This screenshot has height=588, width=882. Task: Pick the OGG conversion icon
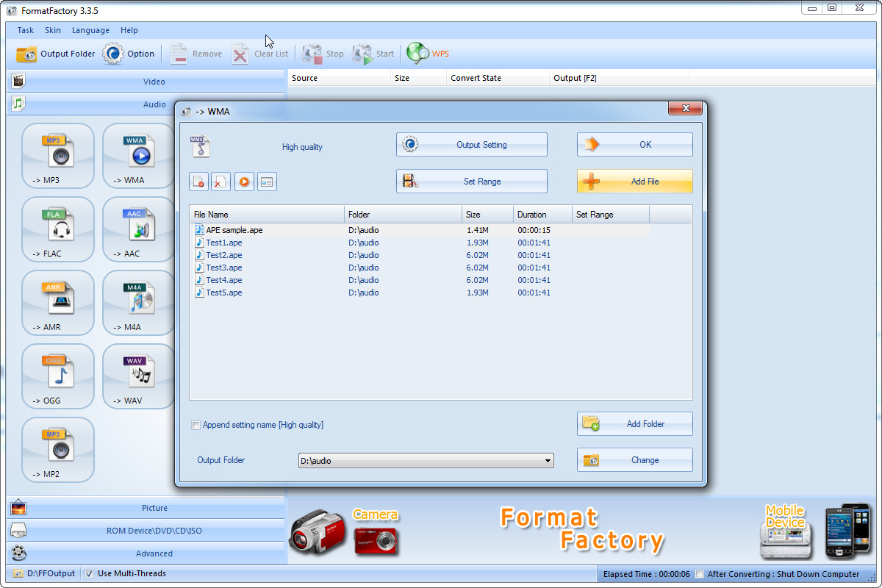58,376
